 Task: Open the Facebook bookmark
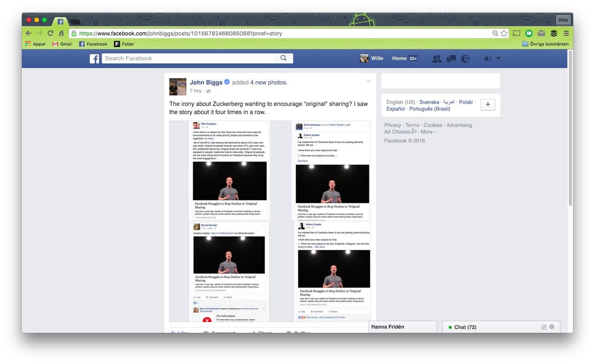[93, 44]
